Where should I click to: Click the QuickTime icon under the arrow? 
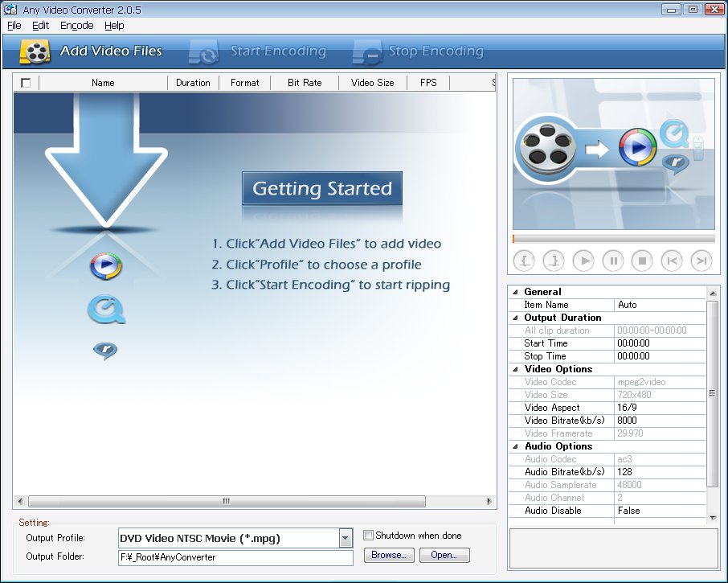(106, 310)
